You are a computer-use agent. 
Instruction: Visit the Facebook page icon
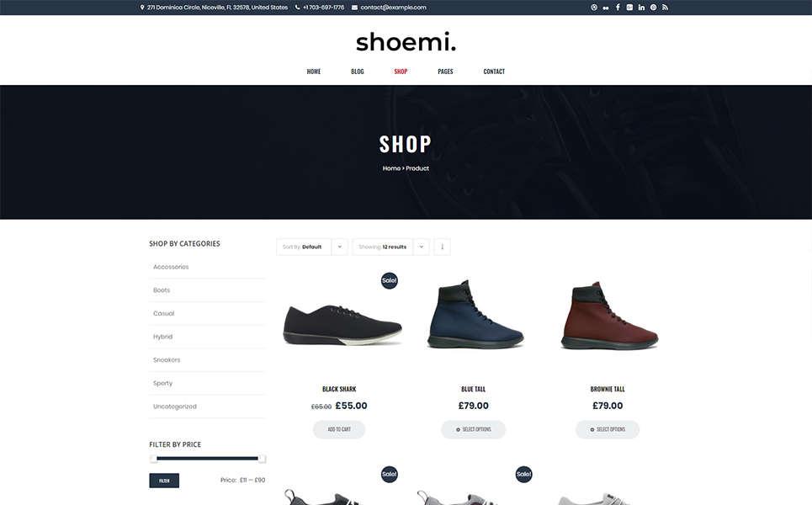click(618, 8)
